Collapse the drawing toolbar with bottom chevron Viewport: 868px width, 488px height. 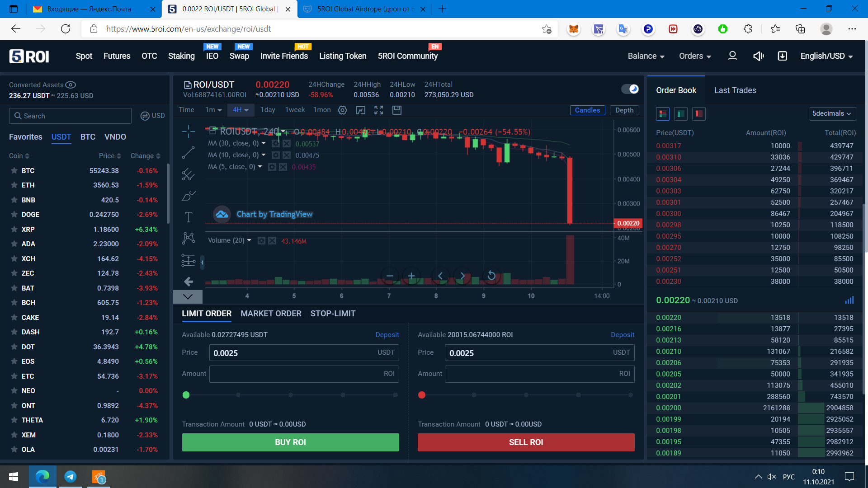[188, 296]
